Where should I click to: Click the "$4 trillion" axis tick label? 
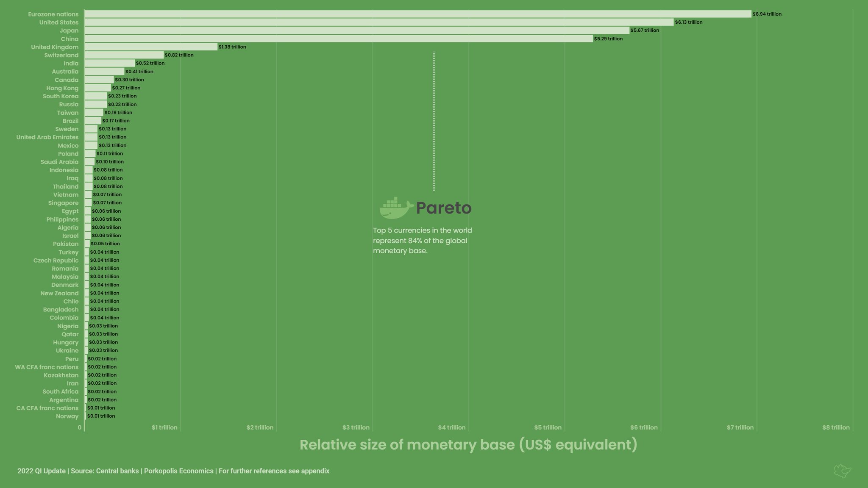(452, 427)
